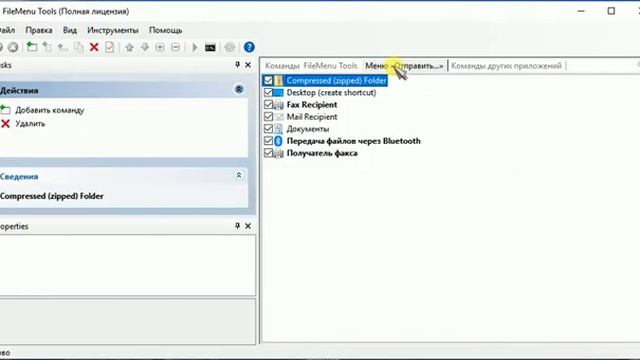Click the Move Up arrow toolbar icon

pyautogui.click(x=129, y=47)
